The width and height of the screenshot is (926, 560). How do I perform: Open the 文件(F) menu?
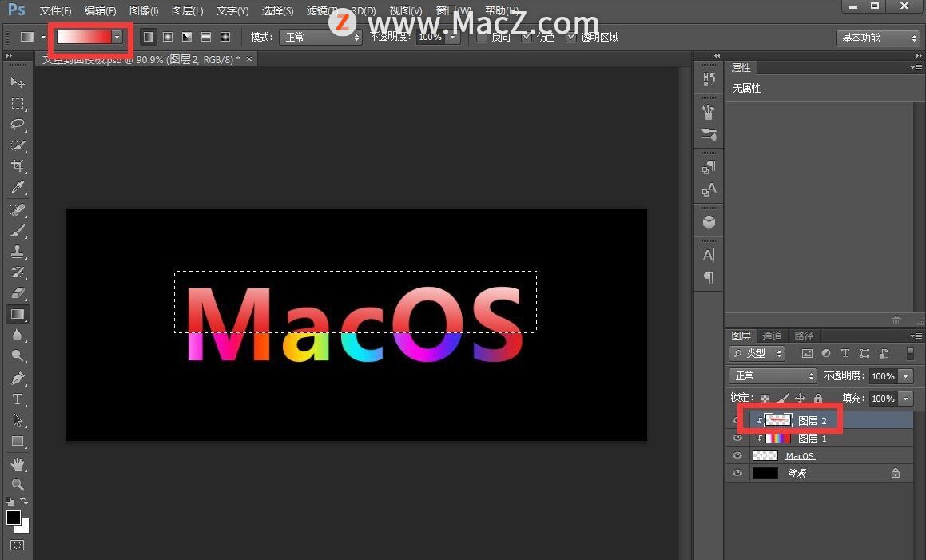(x=55, y=10)
